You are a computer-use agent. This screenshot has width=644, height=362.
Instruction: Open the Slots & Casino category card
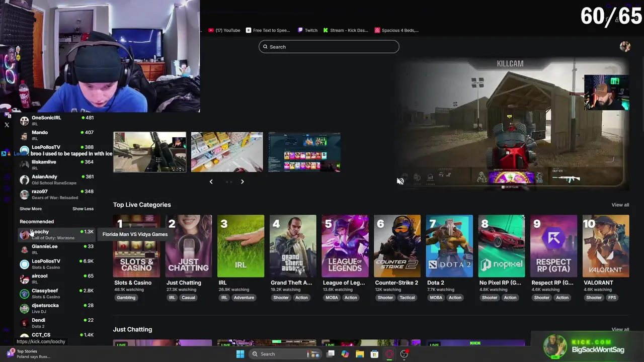136,246
